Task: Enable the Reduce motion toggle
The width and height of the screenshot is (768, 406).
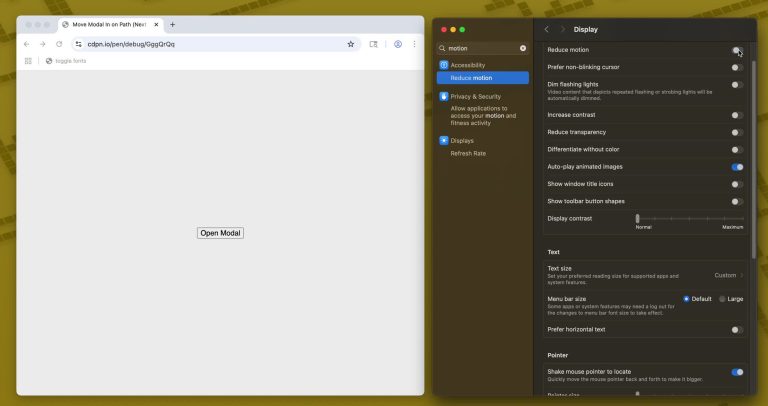Action: (737, 49)
